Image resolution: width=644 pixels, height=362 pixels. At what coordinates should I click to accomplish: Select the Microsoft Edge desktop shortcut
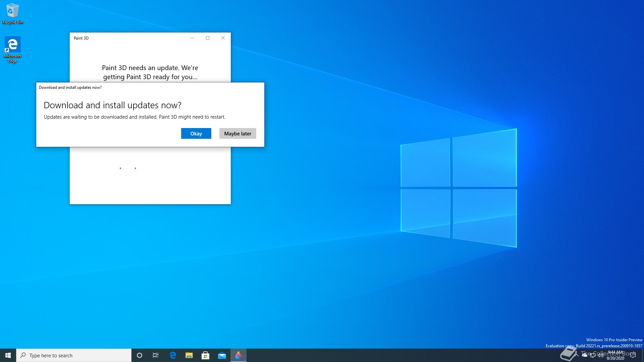pos(12,50)
